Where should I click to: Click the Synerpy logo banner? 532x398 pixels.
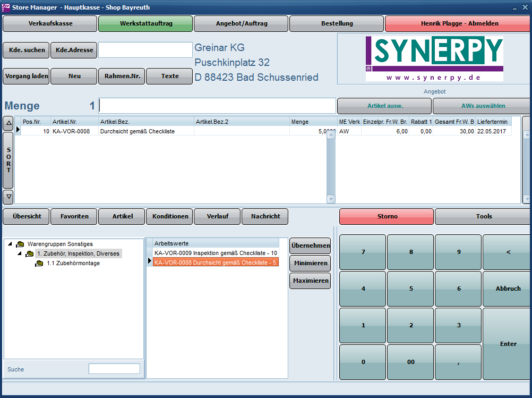(434, 58)
